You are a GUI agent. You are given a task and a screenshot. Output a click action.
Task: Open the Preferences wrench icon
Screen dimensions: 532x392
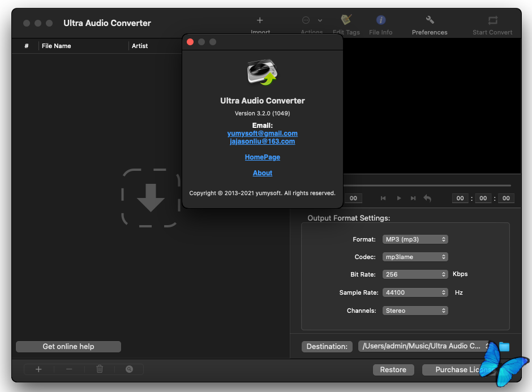430,20
